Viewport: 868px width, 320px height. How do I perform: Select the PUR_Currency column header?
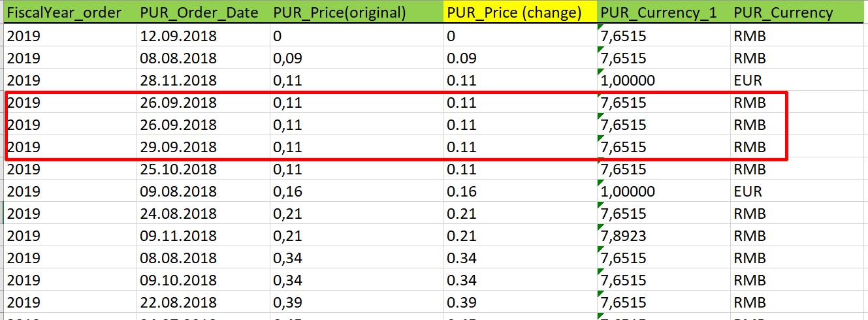click(783, 12)
